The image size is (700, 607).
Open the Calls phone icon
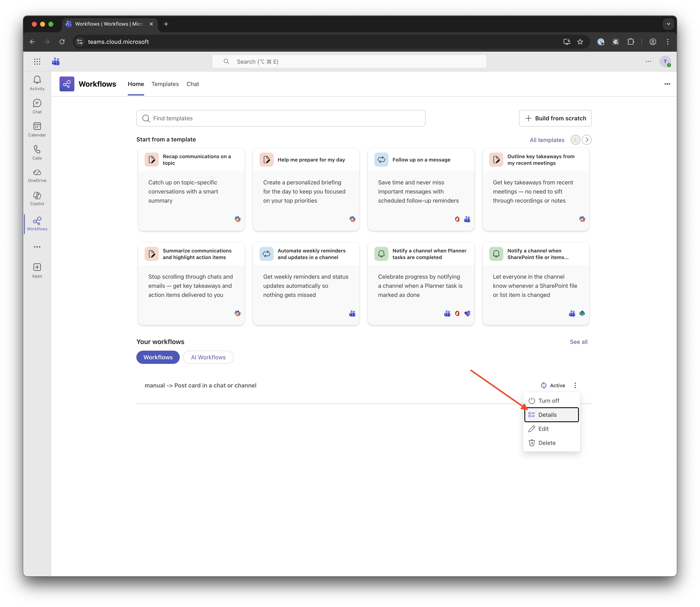(37, 152)
